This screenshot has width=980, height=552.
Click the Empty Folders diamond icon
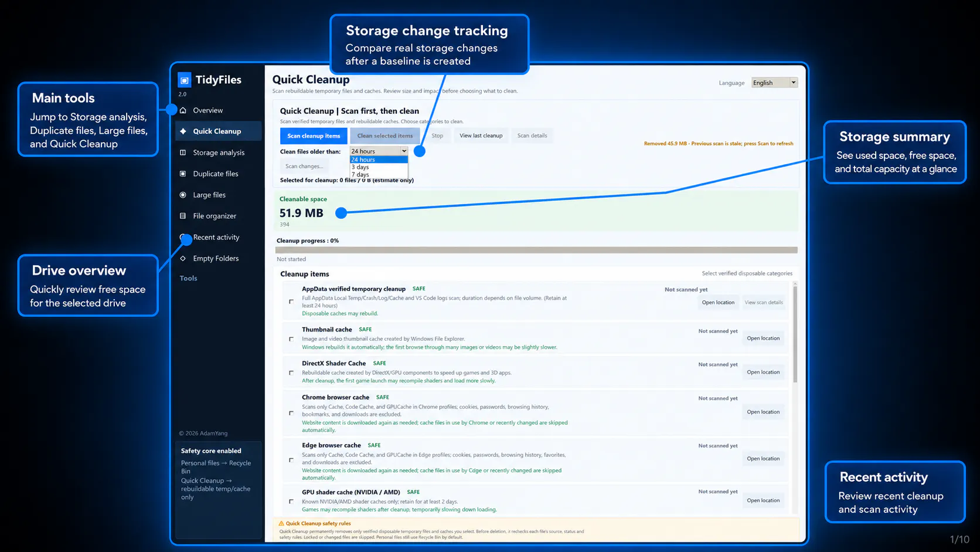pos(183,258)
